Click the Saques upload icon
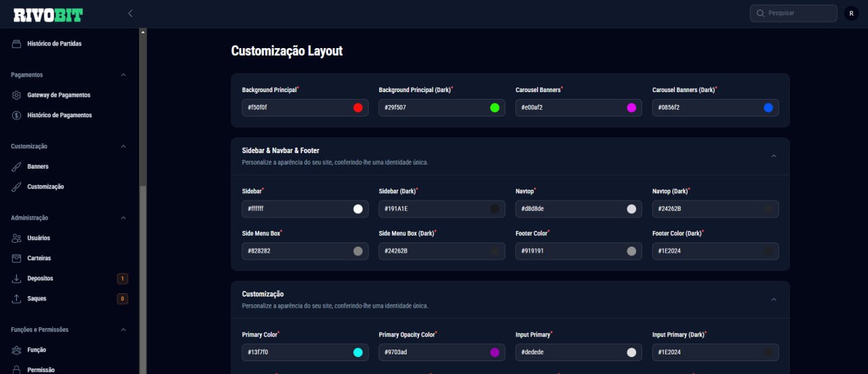Image resolution: width=868 pixels, height=374 pixels. [x=17, y=299]
